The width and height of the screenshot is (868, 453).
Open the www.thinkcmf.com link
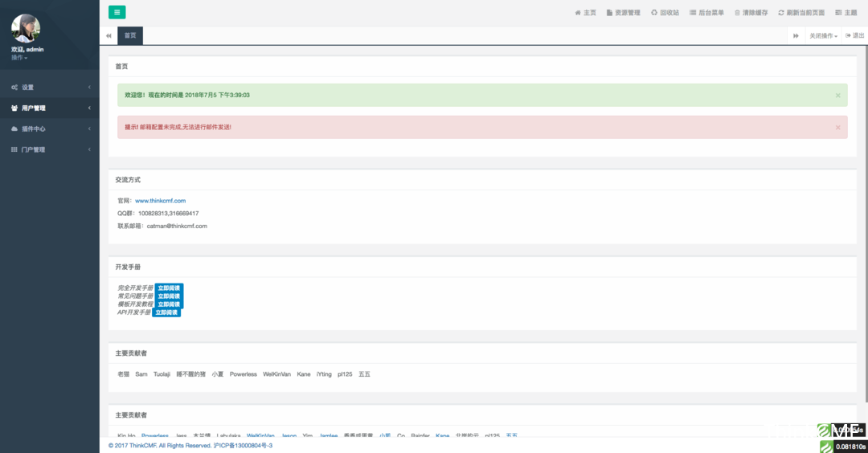pos(161,201)
